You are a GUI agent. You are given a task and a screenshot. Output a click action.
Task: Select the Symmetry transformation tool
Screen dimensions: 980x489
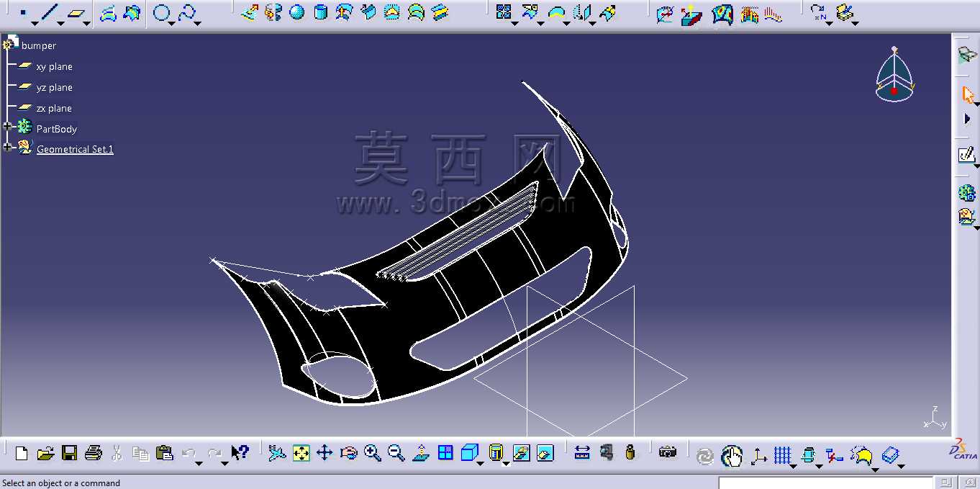tap(582, 12)
